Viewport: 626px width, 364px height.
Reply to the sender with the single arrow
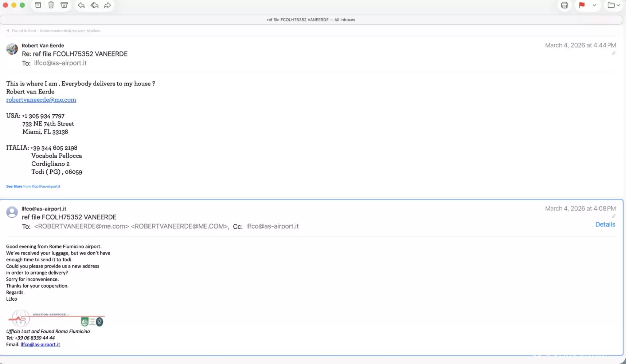pyautogui.click(x=81, y=5)
